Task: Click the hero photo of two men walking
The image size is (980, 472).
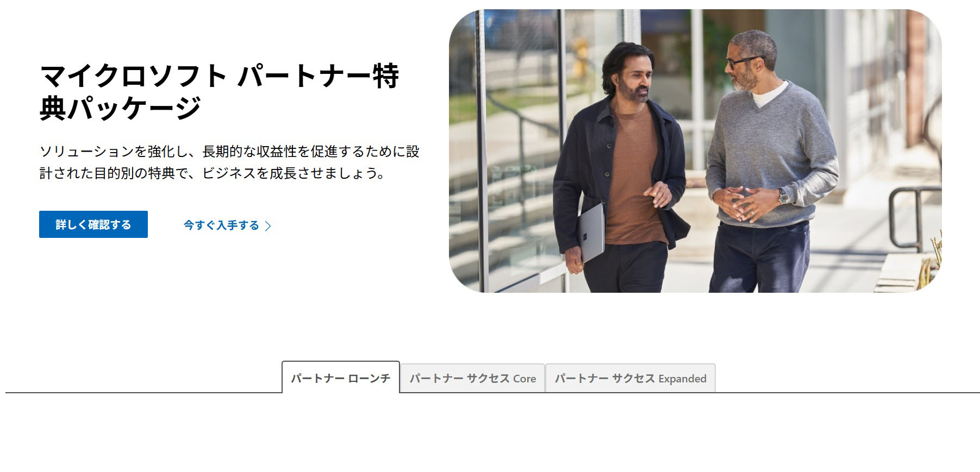Action: click(695, 151)
